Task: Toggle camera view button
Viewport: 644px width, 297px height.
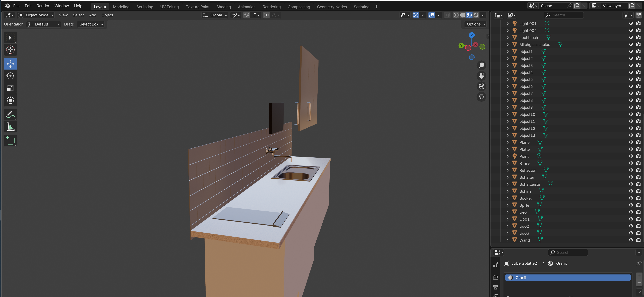Action: pyautogui.click(x=481, y=86)
